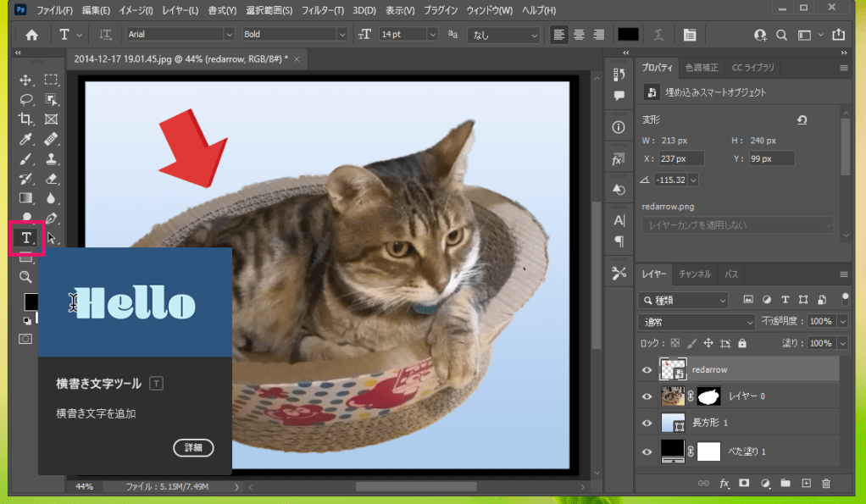The width and height of the screenshot is (866, 504).
Task: Select the Move tool
Action: coord(25,80)
